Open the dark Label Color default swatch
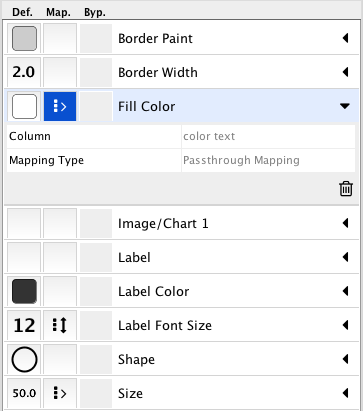363x411 pixels. (x=24, y=291)
